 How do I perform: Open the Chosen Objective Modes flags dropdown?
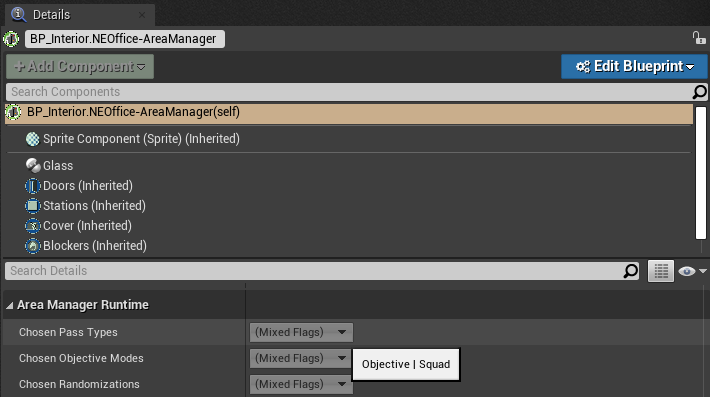click(x=301, y=358)
